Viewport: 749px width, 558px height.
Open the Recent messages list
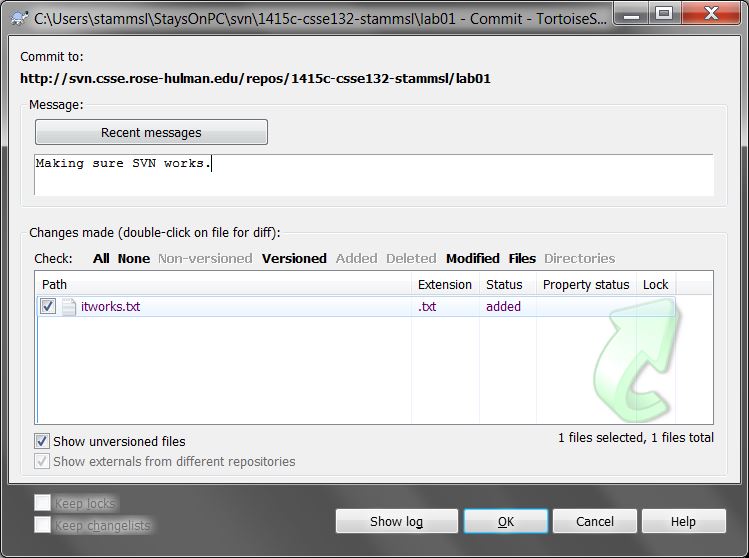[151, 132]
